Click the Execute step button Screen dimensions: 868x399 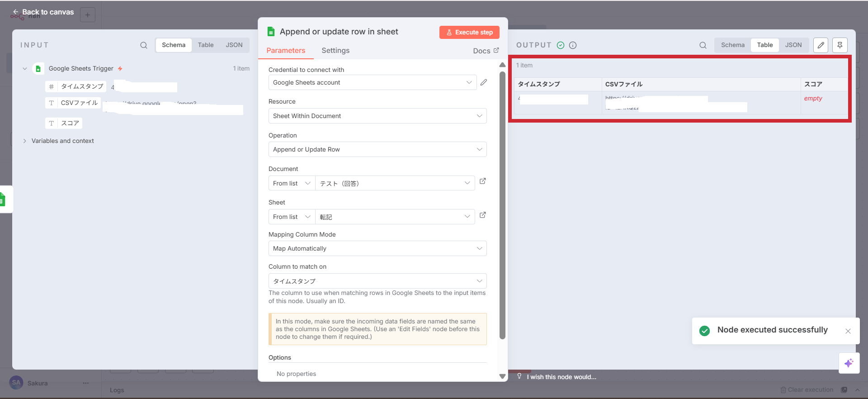tap(469, 33)
